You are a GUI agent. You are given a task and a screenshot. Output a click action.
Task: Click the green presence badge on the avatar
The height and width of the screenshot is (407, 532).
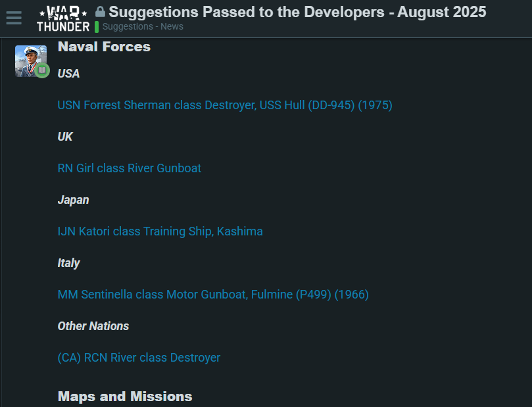42,70
